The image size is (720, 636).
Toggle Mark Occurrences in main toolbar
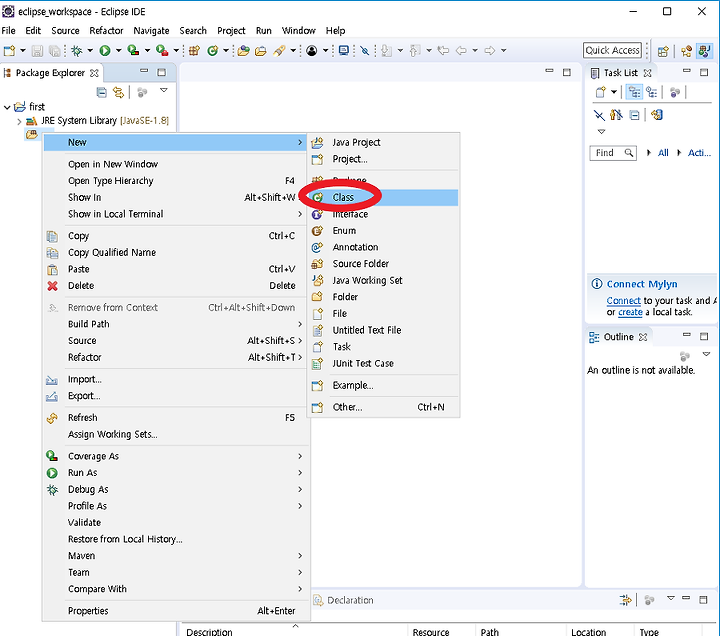365,51
